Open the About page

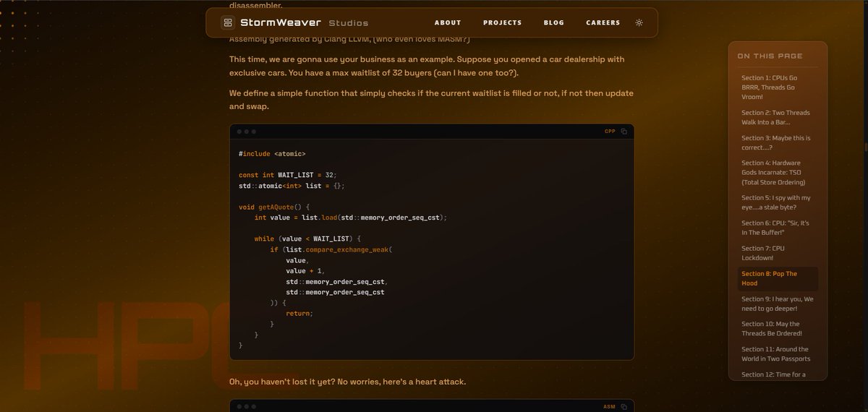(448, 22)
